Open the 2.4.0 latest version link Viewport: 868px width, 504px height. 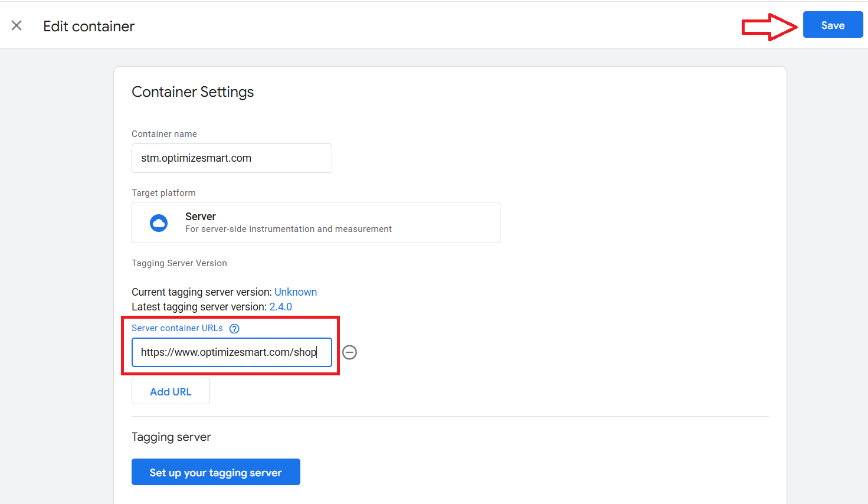(280, 307)
